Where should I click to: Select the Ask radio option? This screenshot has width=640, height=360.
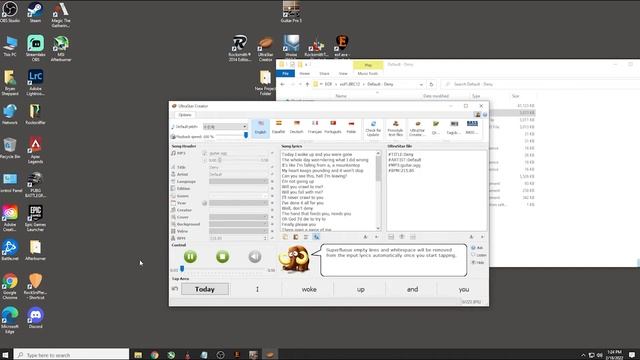(478, 248)
